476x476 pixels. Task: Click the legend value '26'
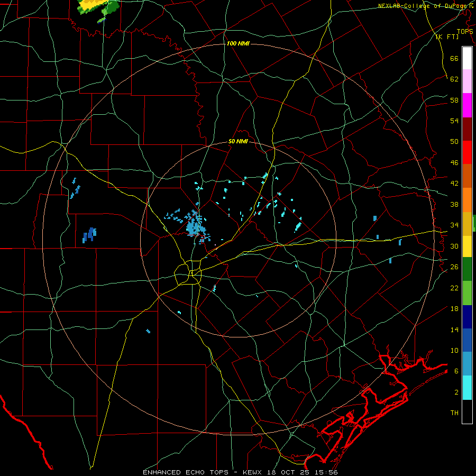454,267
